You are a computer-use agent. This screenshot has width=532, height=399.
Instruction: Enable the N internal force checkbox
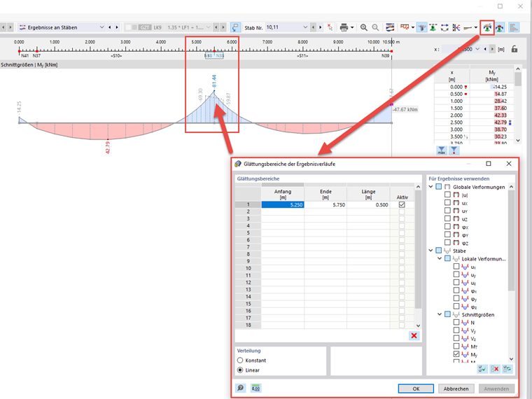[x=456, y=322]
